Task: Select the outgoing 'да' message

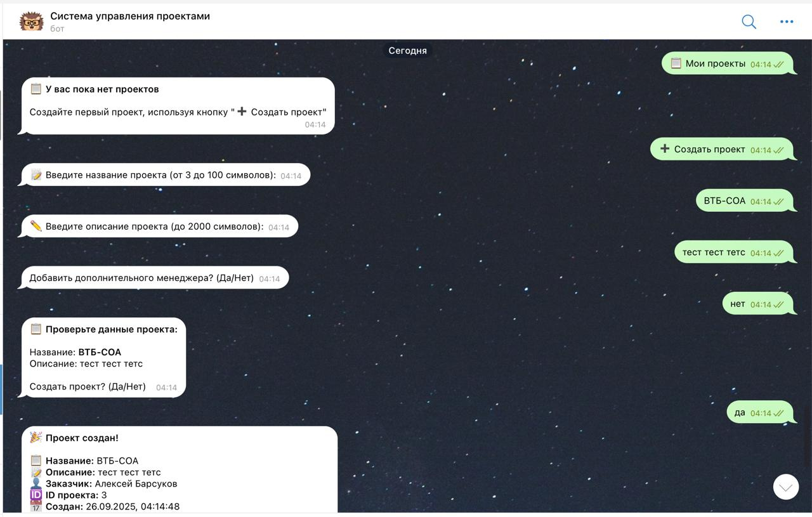Action: point(760,412)
